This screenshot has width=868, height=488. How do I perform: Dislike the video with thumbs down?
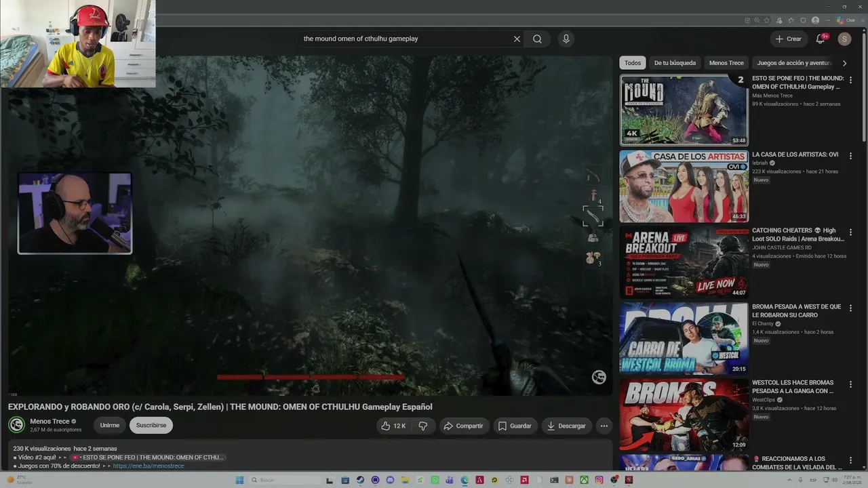(x=423, y=426)
